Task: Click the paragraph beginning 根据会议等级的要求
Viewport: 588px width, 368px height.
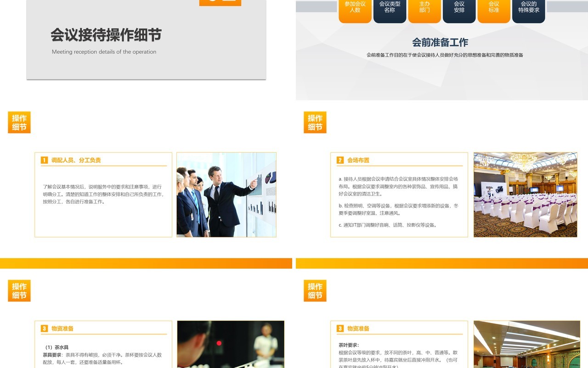Action: [398, 360]
